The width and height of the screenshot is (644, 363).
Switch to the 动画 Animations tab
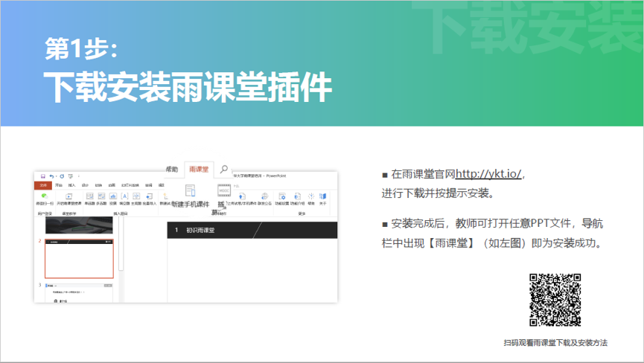pyautogui.click(x=112, y=185)
